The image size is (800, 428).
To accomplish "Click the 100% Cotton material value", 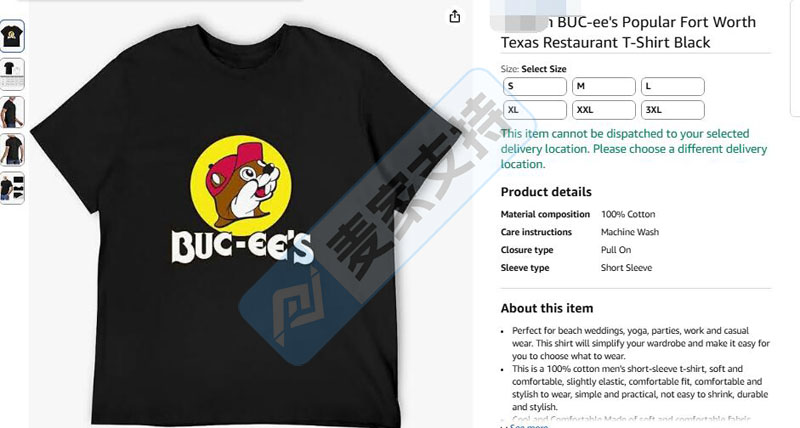I will click(628, 214).
